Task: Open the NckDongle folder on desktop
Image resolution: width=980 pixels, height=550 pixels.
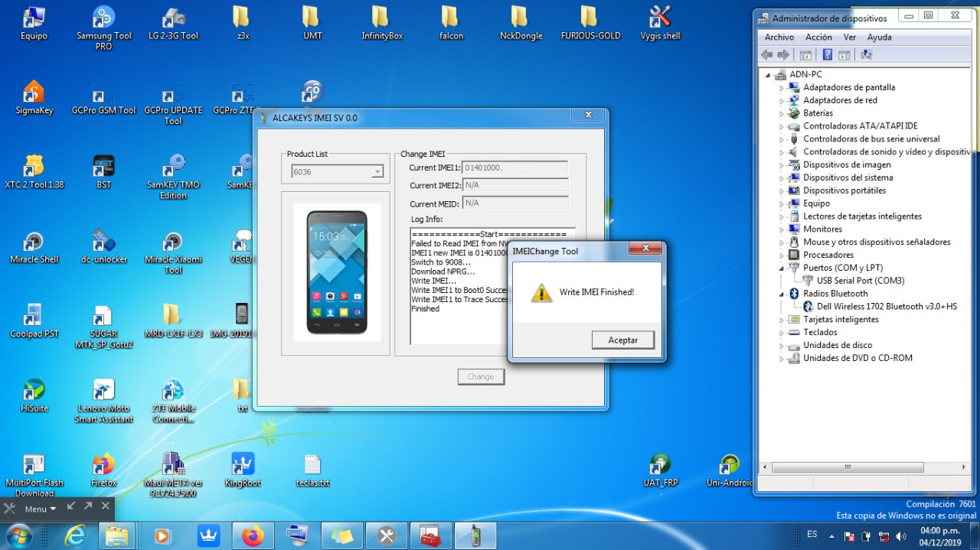Action: [x=521, y=23]
